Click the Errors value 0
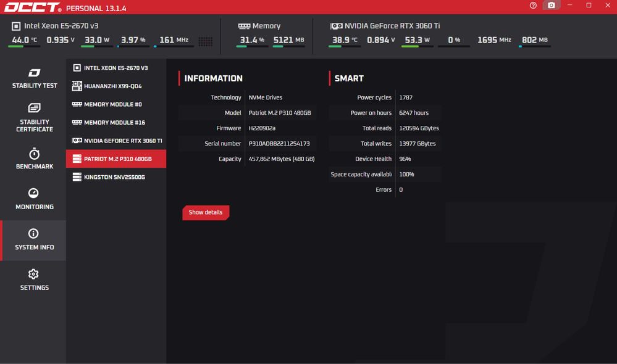The width and height of the screenshot is (617, 364). tap(401, 189)
